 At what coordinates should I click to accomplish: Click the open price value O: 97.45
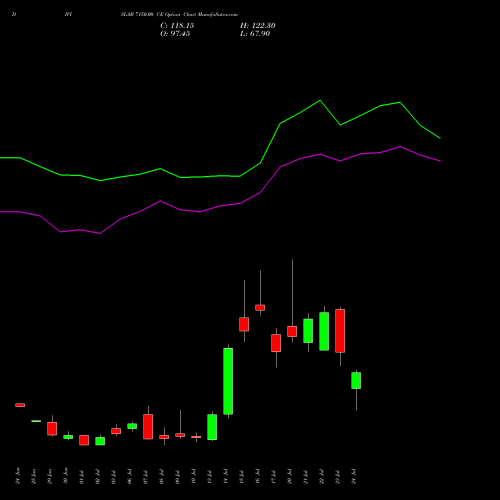(175, 34)
